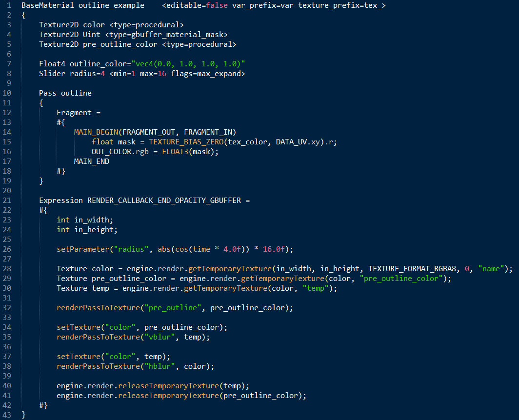Viewport: 519px width, 420px height.
Task: Click the Slider keyword on line 8
Action: click(52, 74)
